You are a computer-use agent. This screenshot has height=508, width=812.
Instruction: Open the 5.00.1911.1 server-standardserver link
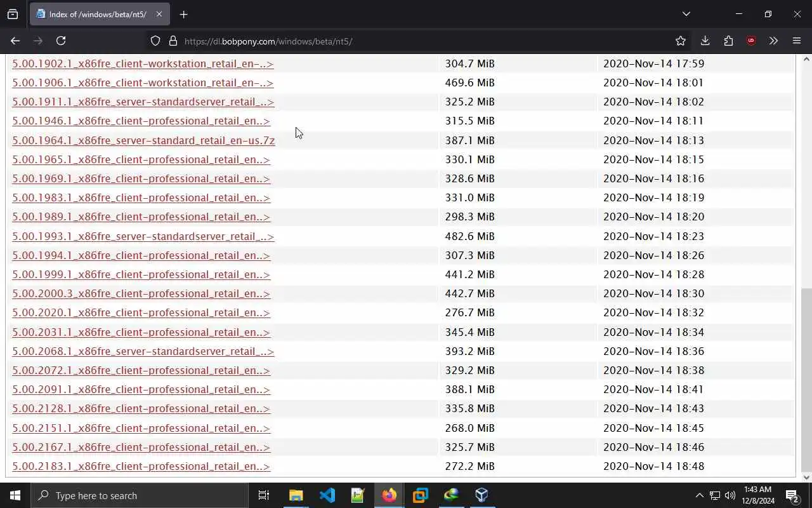(x=143, y=102)
